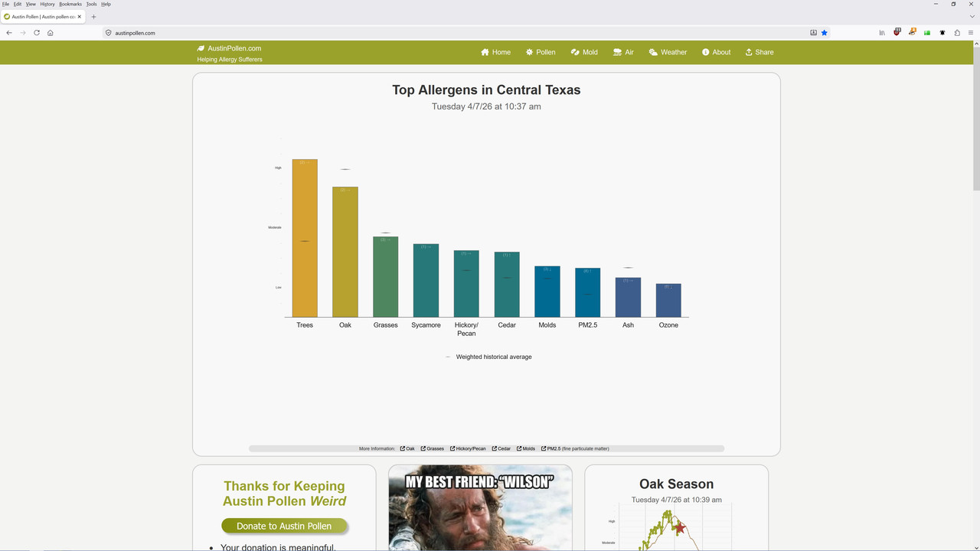980x551 pixels.
Task: Click the black bell-shaped extension icon
Action: 942,33
